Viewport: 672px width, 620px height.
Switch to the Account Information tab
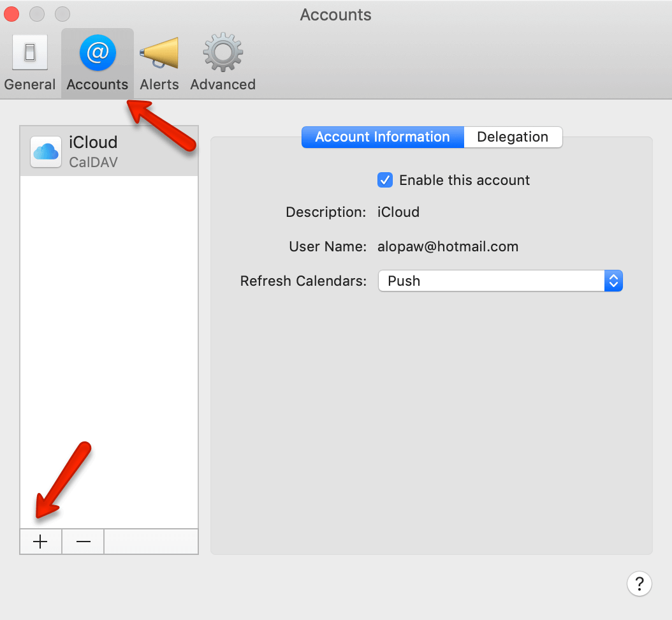tap(383, 137)
